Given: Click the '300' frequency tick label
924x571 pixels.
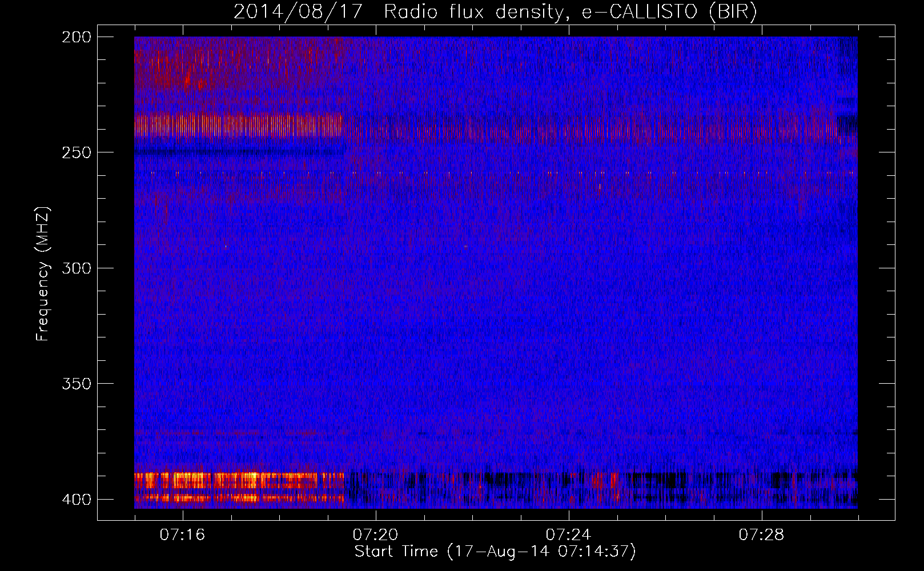Looking at the screenshot, I should pyautogui.click(x=77, y=268).
